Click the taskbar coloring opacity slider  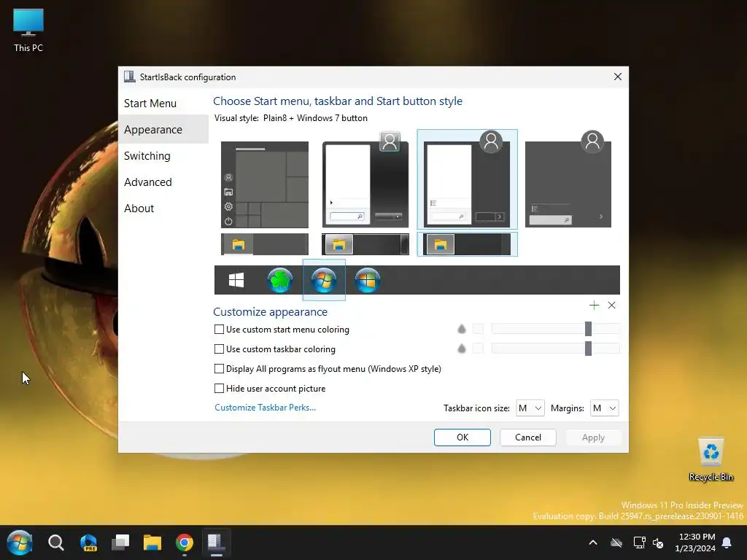[x=555, y=349]
